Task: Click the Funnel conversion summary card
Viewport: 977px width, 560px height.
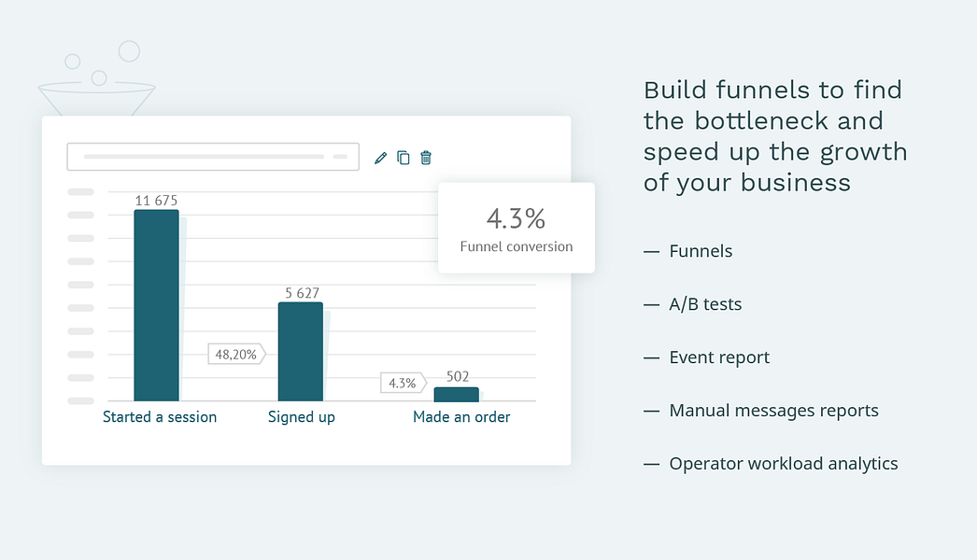Action: tap(517, 228)
